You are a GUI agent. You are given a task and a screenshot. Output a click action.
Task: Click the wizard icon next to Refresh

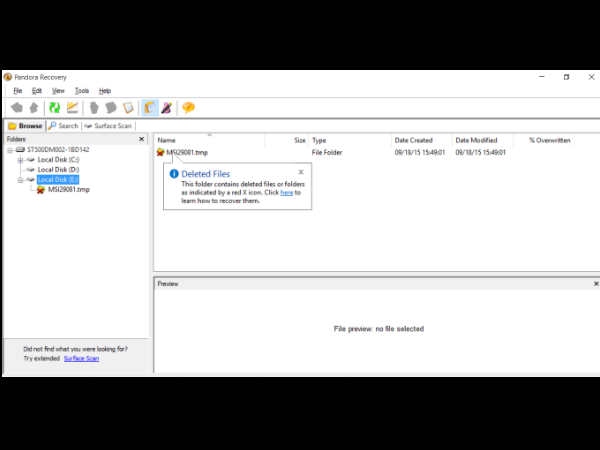72,108
